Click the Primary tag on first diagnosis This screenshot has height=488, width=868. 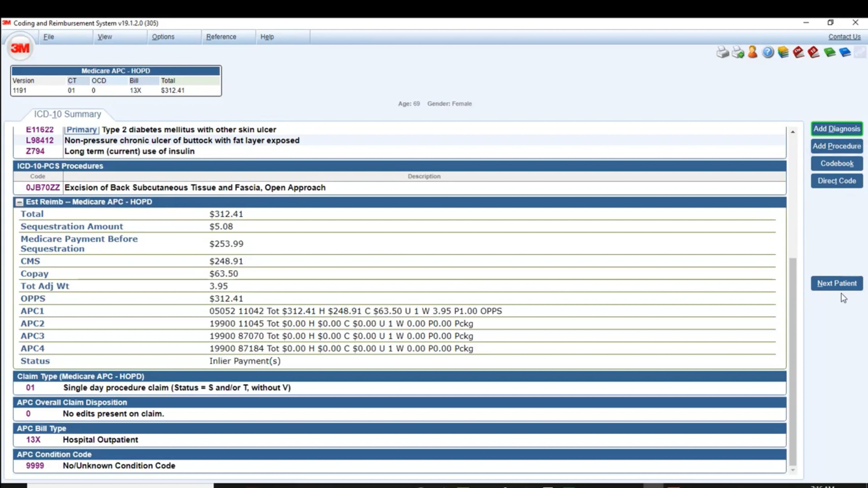click(x=82, y=129)
